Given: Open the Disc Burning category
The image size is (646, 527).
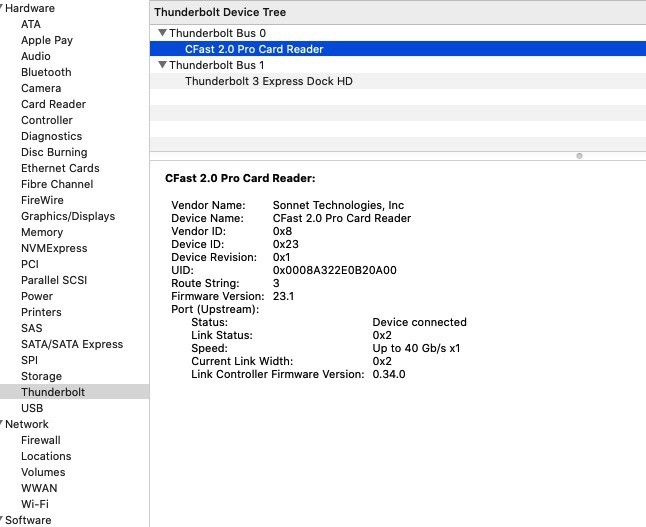Looking at the screenshot, I should click(x=54, y=152).
